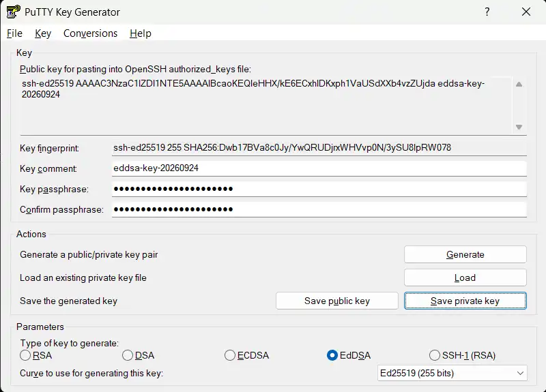The height and width of the screenshot is (392, 546).
Task: Click the Generate button
Action: pos(465,254)
